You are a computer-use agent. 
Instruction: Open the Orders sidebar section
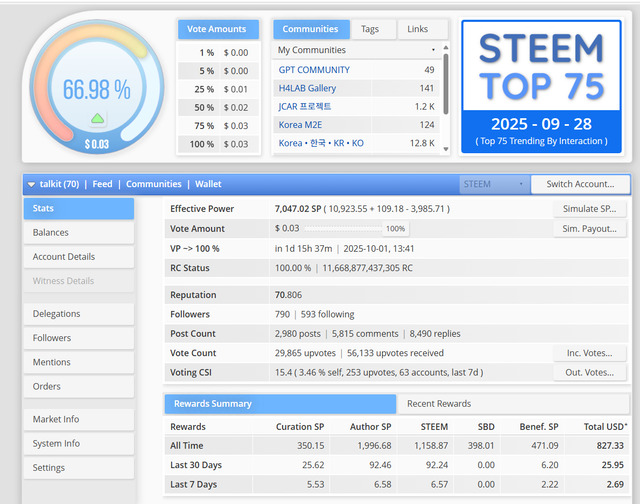click(x=79, y=386)
